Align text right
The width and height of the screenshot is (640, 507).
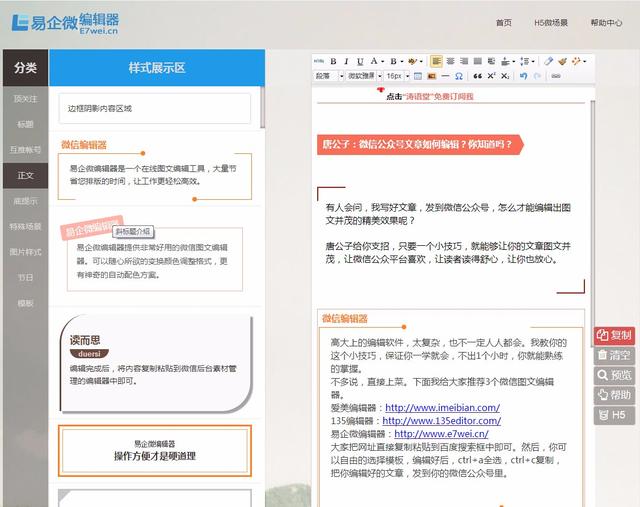[x=464, y=61]
